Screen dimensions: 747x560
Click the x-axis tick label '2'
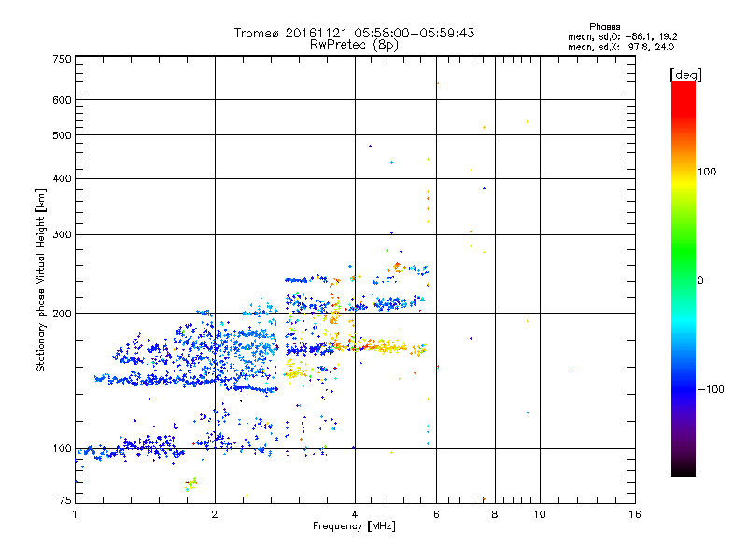215,514
